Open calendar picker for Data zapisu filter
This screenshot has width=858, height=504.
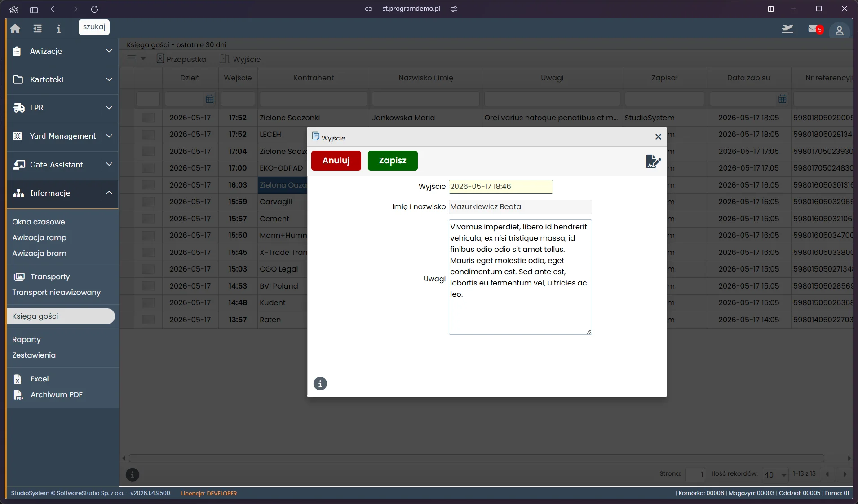click(x=782, y=99)
